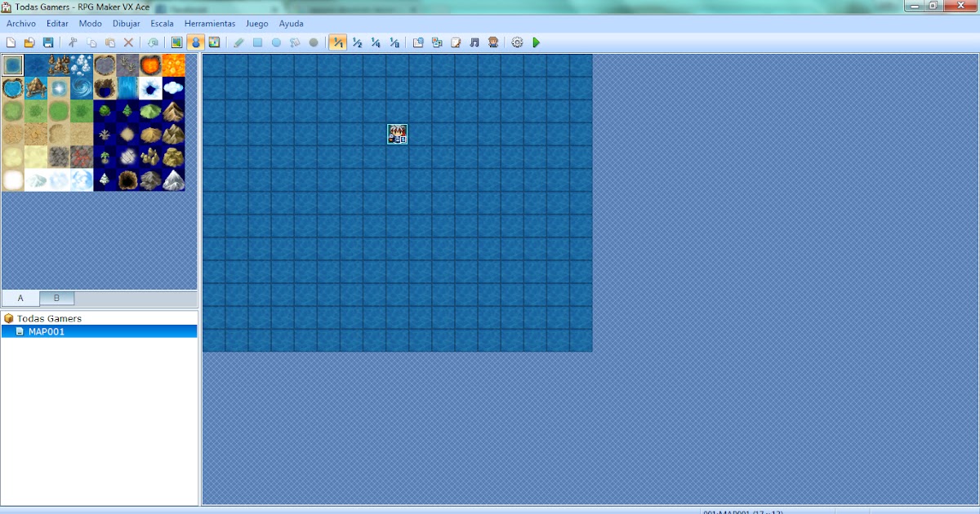Pick the green hill tile

pos(150,111)
